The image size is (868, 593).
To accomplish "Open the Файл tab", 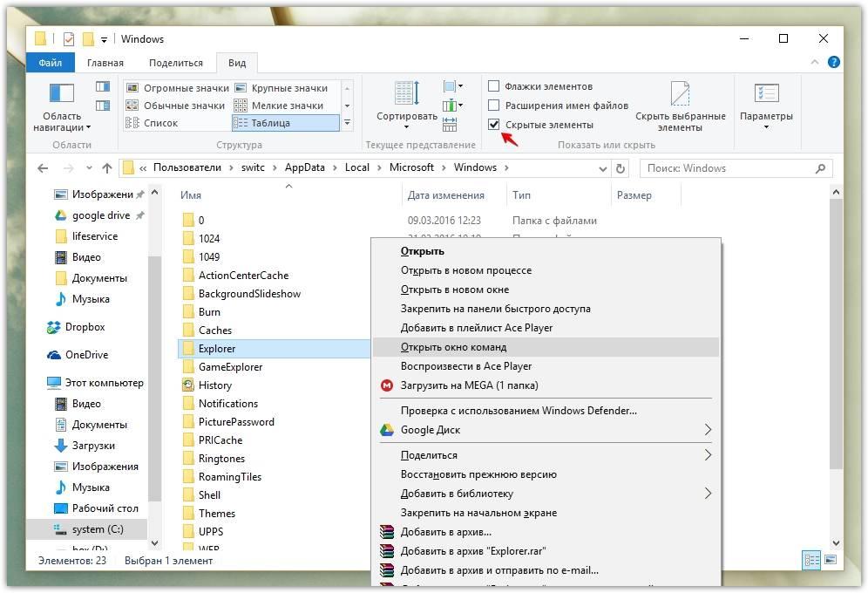I will point(50,63).
